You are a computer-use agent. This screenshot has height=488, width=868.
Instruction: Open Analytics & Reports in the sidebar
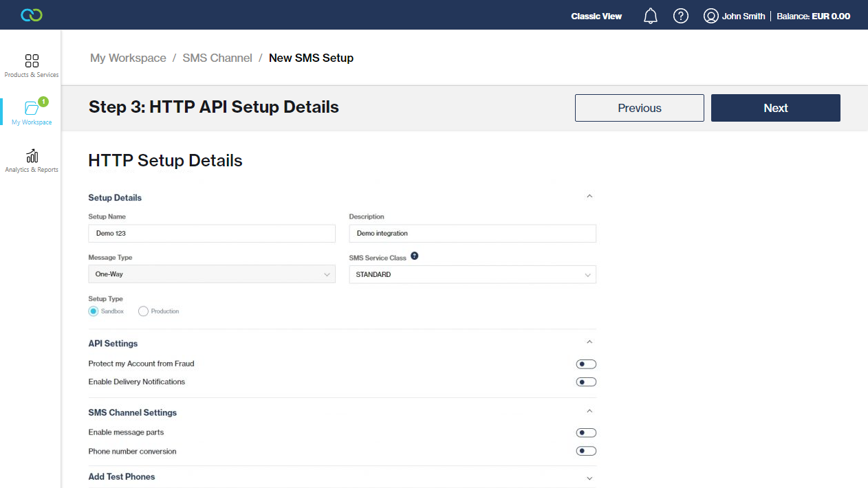[32, 161]
